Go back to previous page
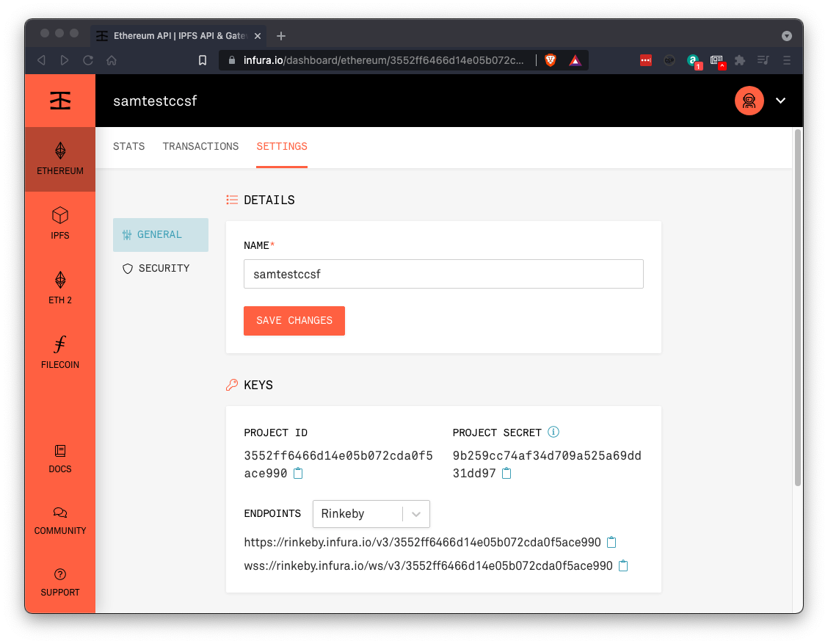 [x=41, y=60]
